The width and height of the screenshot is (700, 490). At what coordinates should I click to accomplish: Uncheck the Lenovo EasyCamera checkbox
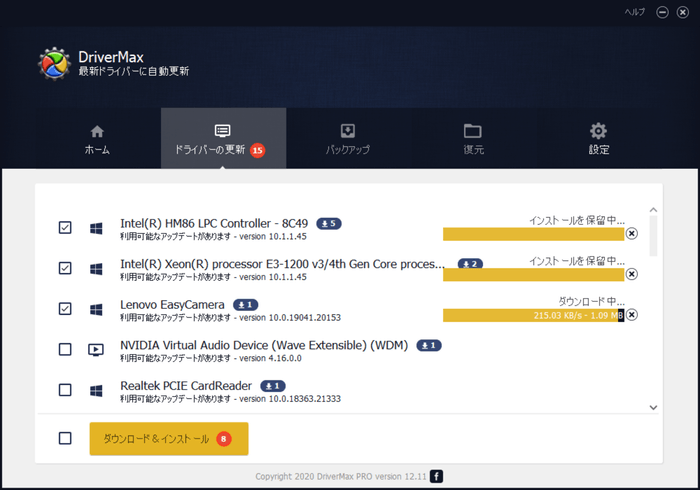65,309
